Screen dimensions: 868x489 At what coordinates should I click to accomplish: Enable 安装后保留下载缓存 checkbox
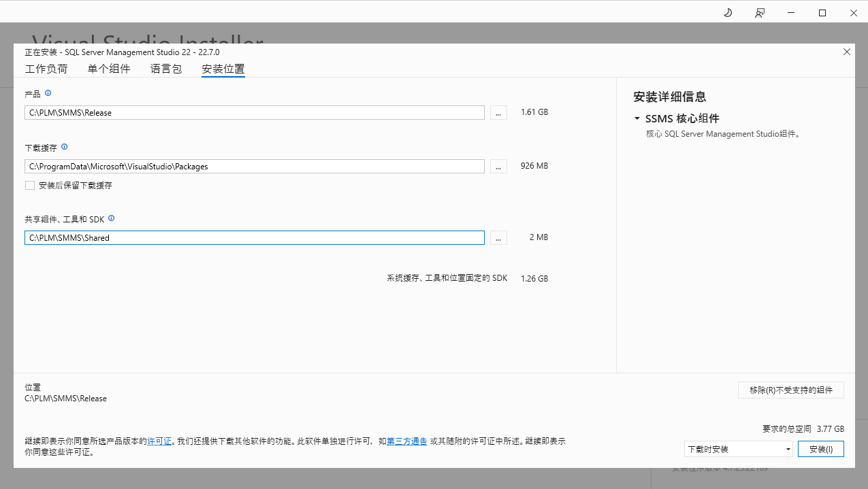30,185
